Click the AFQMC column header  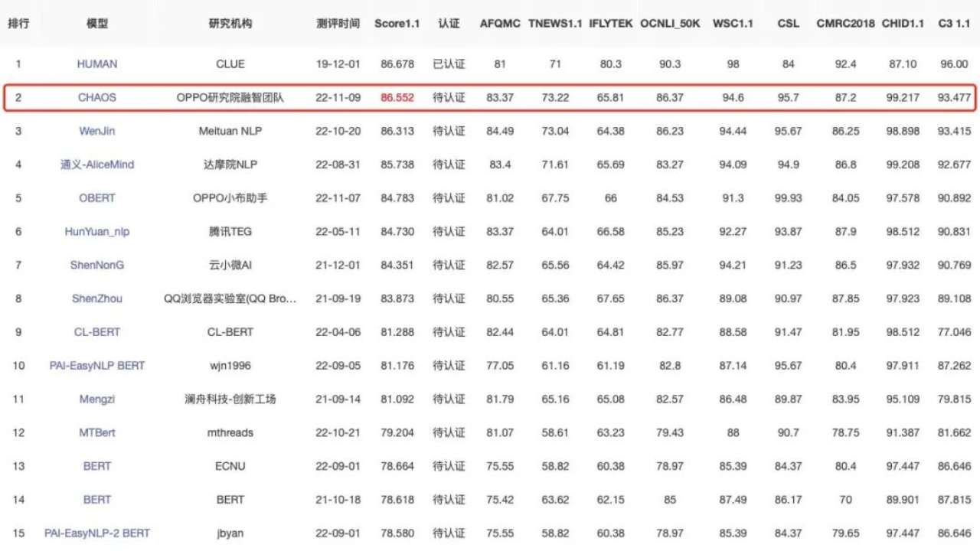coord(500,24)
